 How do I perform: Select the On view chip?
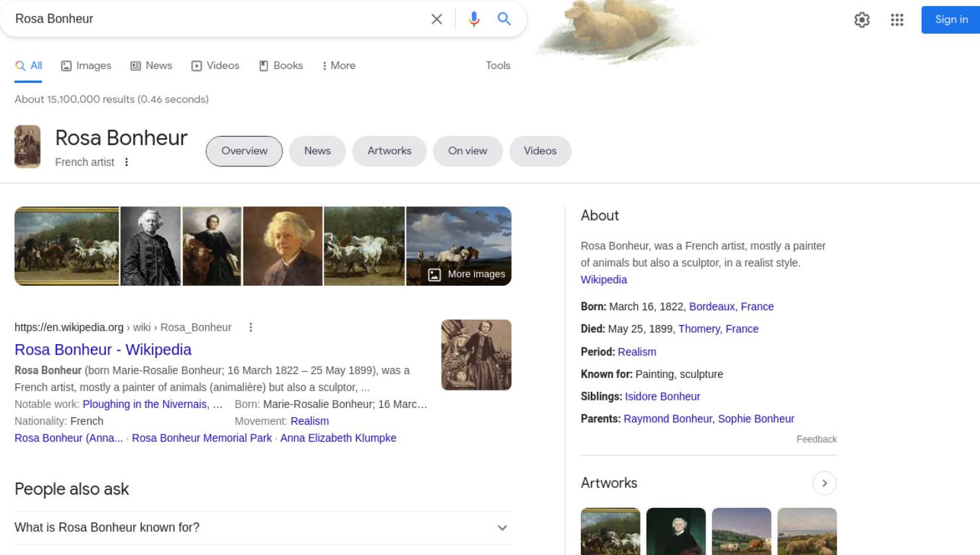467,151
